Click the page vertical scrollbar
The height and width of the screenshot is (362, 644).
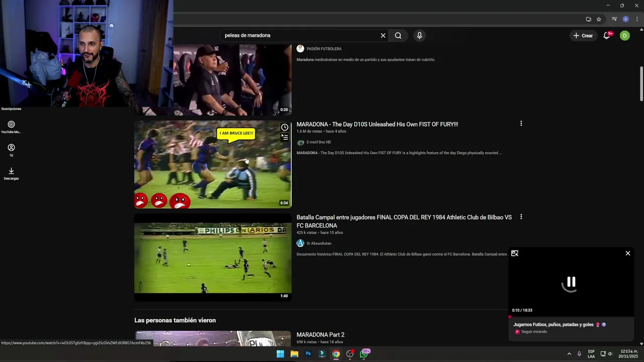pos(641,83)
